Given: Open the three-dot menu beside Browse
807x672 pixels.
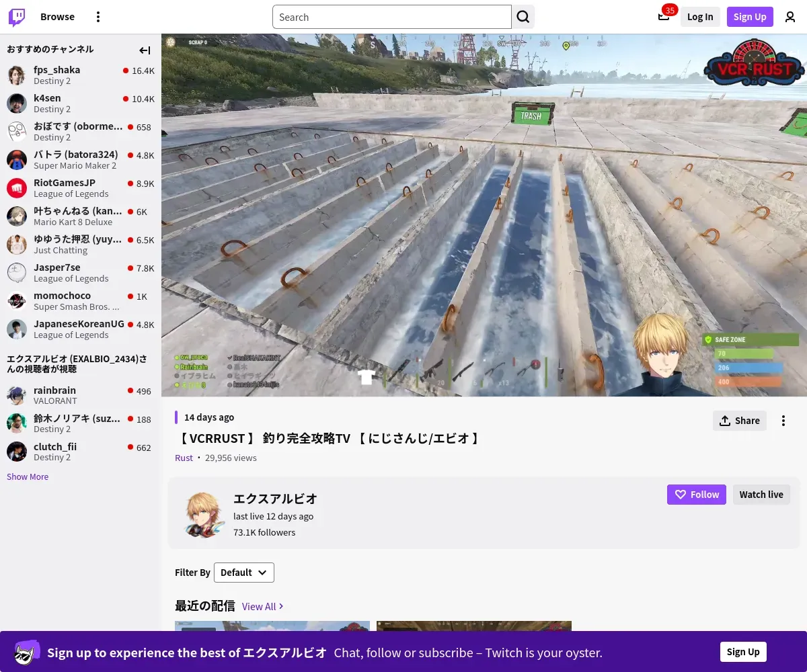Looking at the screenshot, I should (x=98, y=17).
